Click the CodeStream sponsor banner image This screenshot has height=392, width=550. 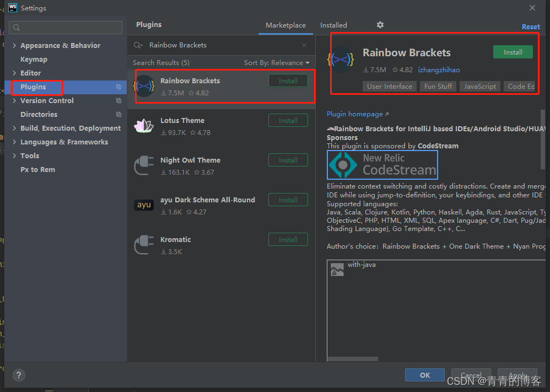382,165
